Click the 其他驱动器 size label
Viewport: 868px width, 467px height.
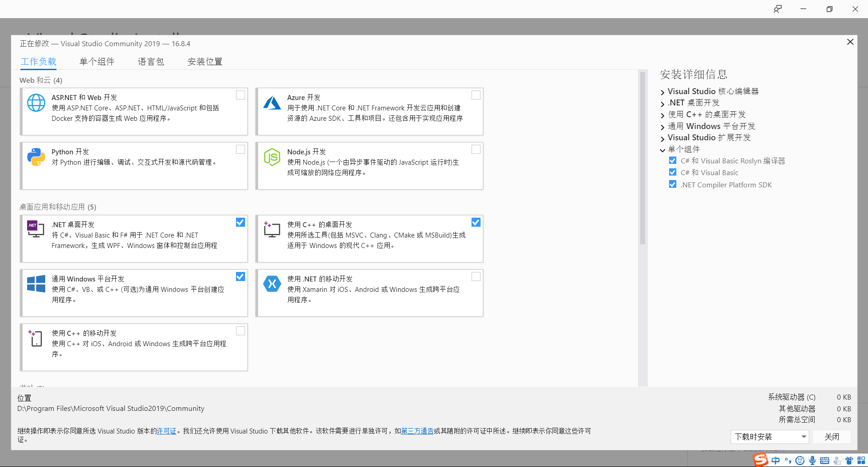(x=797, y=409)
